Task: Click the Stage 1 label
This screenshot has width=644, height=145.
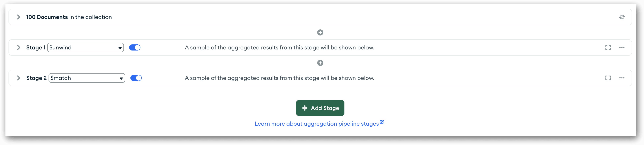Action: click(x=36, y=47)
